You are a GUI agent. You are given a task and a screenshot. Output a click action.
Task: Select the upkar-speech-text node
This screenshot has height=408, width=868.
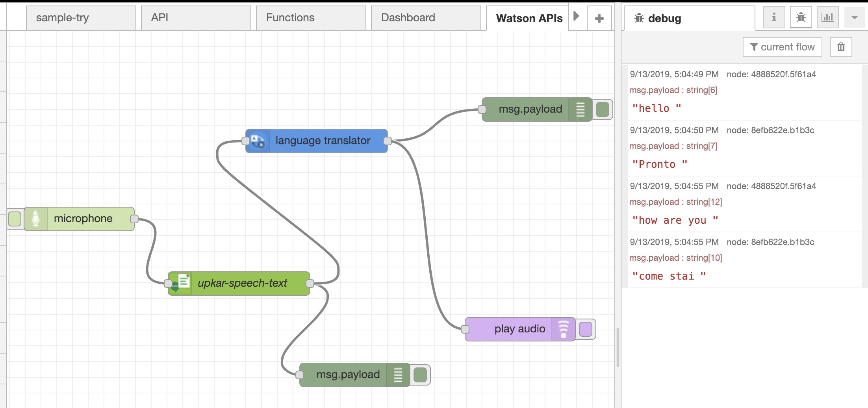point(239,284)
